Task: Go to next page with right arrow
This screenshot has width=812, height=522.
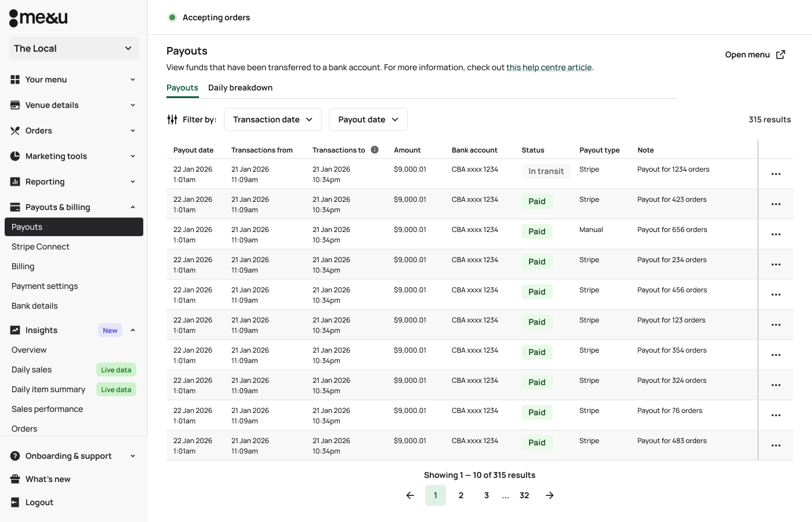Action: tap(550, 495)
